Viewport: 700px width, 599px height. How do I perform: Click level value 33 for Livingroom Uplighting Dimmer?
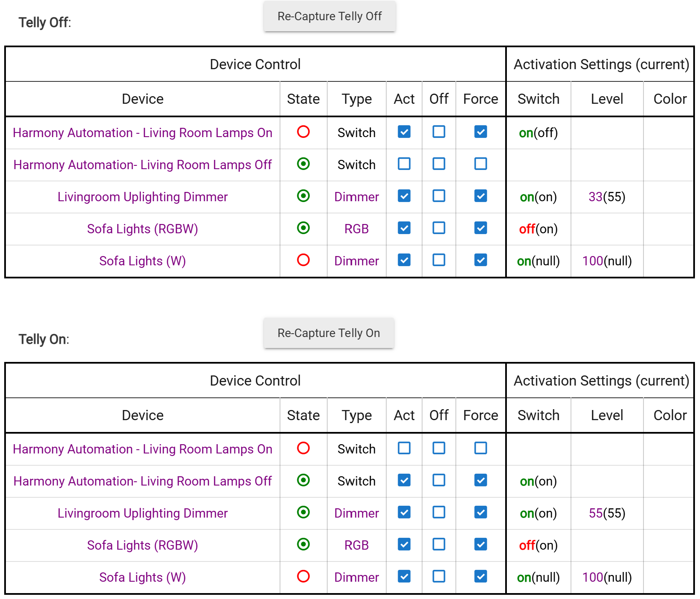coord(595,197)
